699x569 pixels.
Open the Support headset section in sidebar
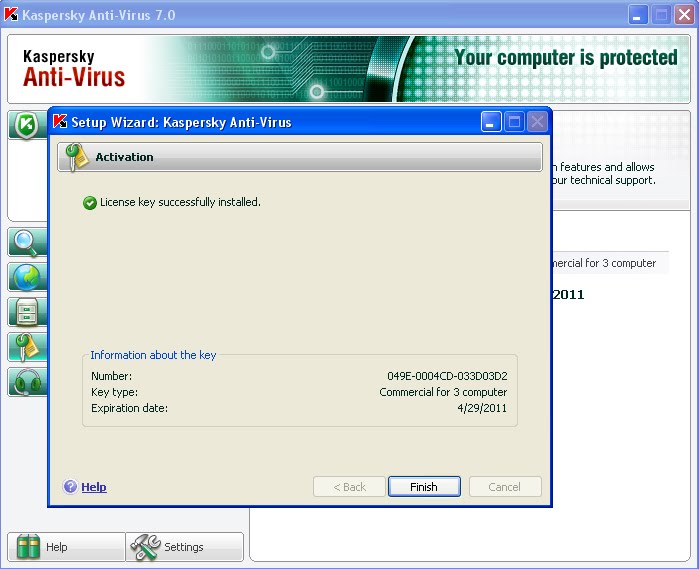point(28,382)
